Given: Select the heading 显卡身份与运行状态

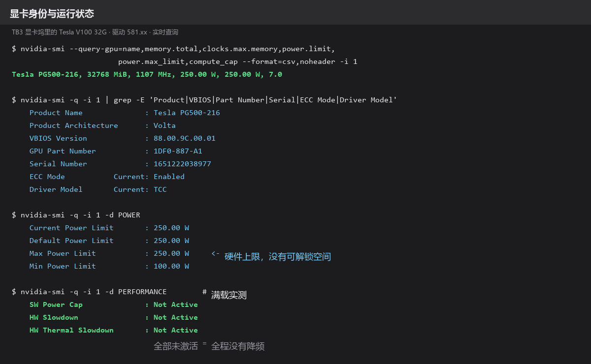Looking at the screenshot, I should tap(52, 14).
